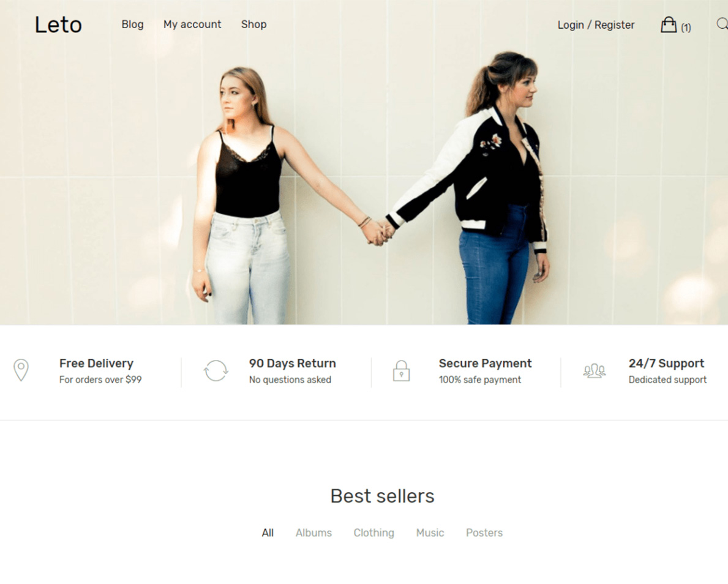Filter best sellers by Music
This screenshot has width=728, height=584.
430,533
